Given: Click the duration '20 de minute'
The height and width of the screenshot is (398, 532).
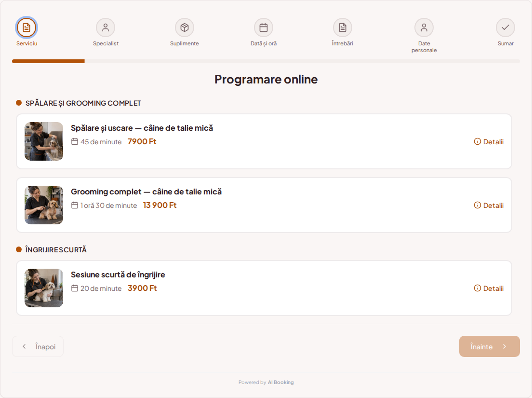Looking at the screenshot, I should click(101, 288).
